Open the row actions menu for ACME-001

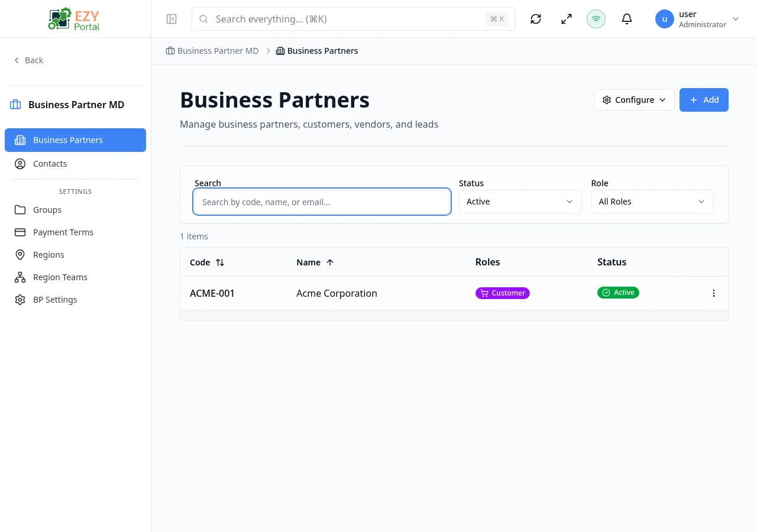tap(713, 293)
